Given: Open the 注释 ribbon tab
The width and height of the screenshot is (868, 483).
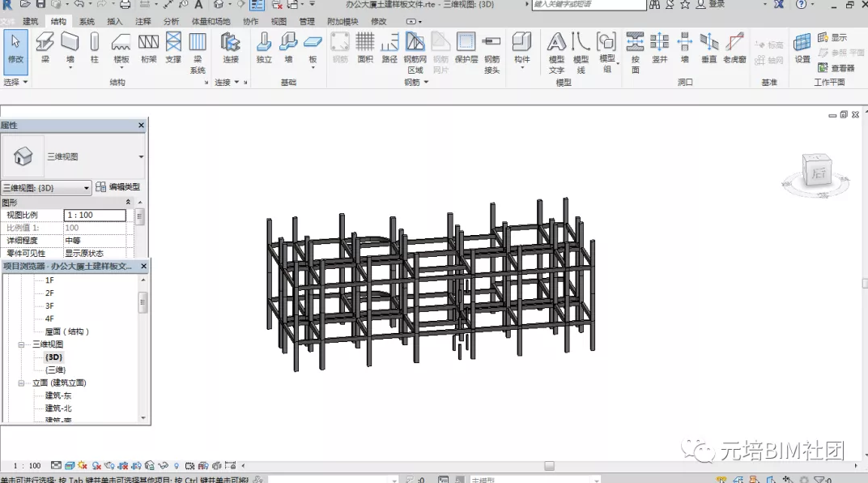Looking at the screenshot, I should (143, 21).
